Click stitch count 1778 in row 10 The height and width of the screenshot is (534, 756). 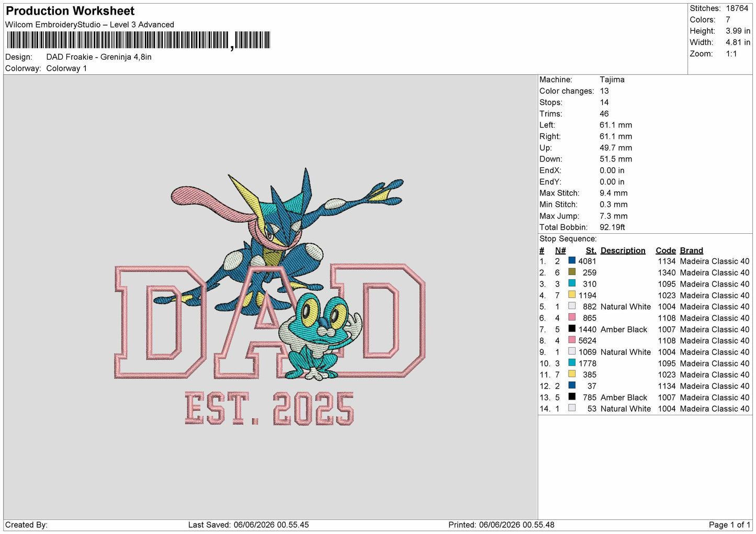[x=587, y=363]
